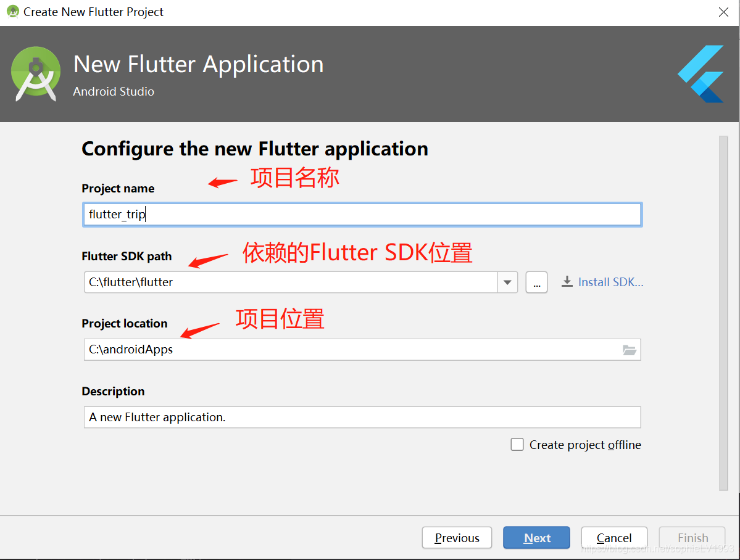Viewport: 740px width, 560px height.
Task: Click the download icon beside Install SDK
Action: point(567,282)
